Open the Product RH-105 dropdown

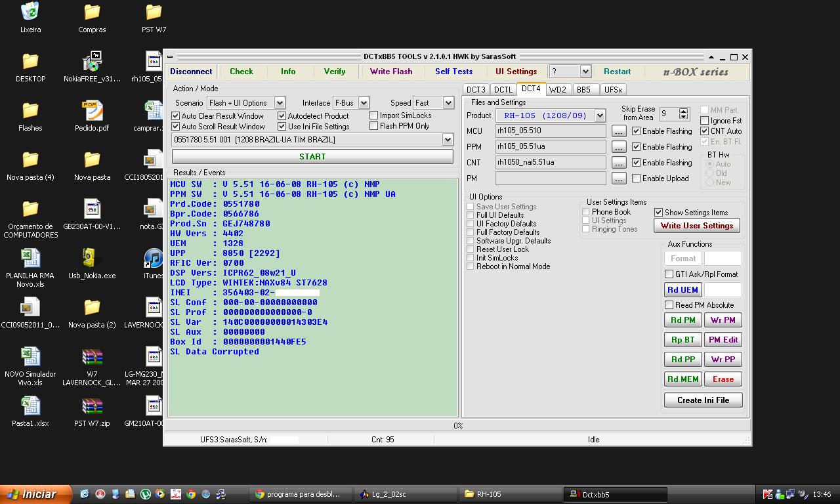coord(600,115)
